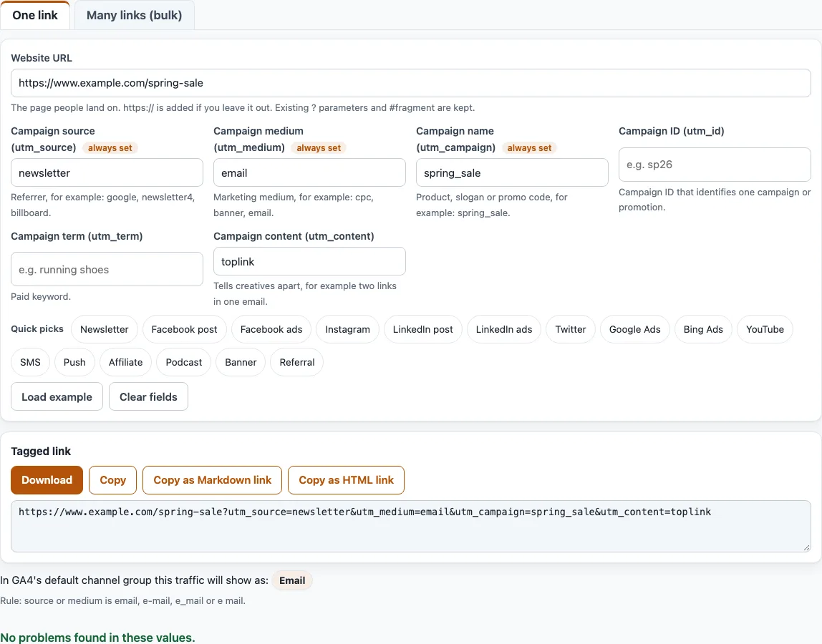Select the Banner quick pick
The image size is (822, 644).
241,362
